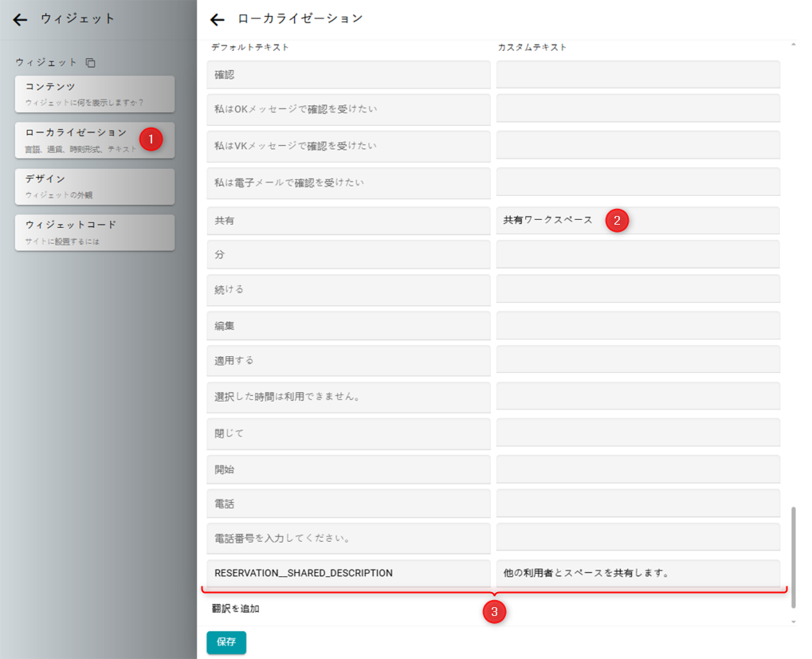
Task: Click custom text field containing 共有ワークスペース
Action: coord(637,220)
